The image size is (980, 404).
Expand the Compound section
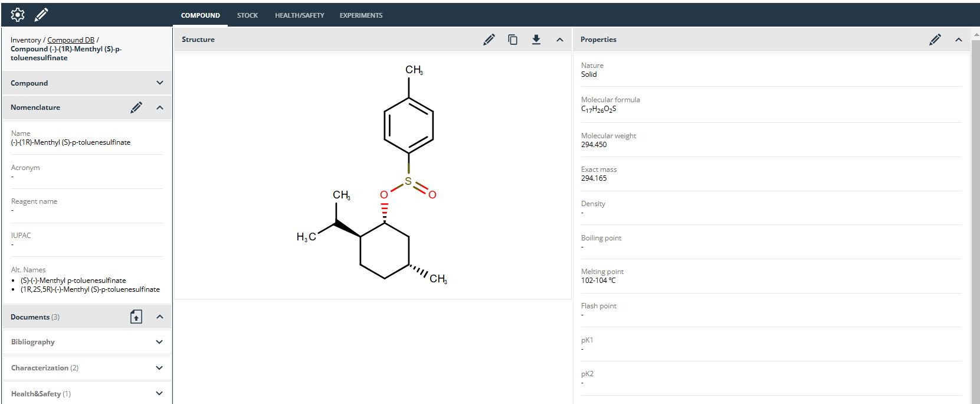tap(160, 83)
